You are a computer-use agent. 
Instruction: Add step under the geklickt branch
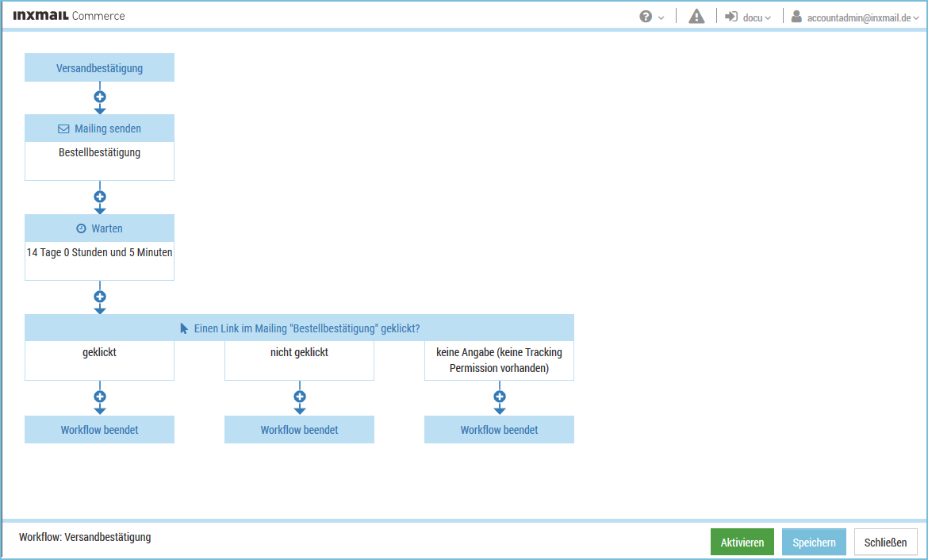[100, 397]
